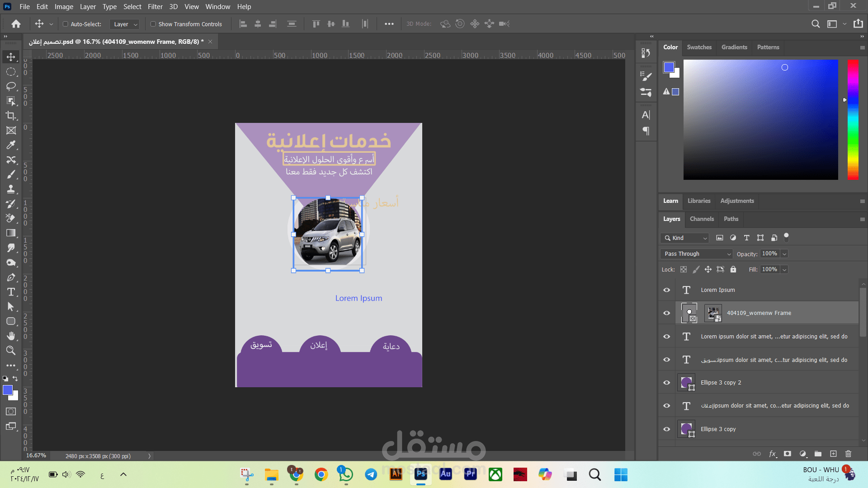Viewport: 868px width, 488px height.
Task: Open the Opacity value dropdown arrow
Action: [784, 254]
